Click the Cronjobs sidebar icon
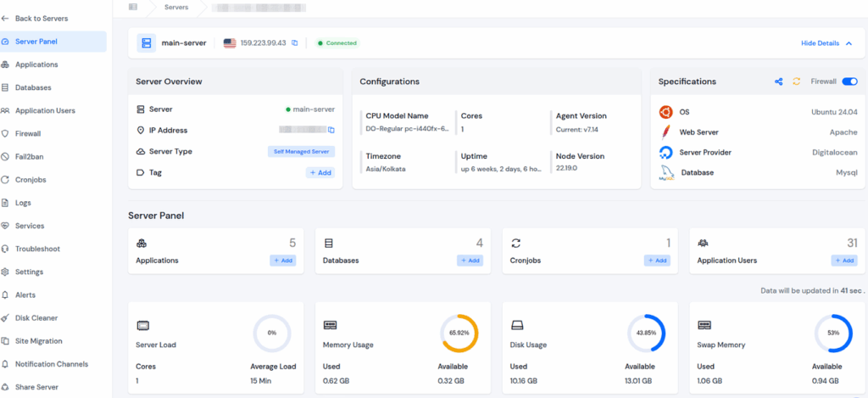The image size is (868, 398). (x=5, y=180)
